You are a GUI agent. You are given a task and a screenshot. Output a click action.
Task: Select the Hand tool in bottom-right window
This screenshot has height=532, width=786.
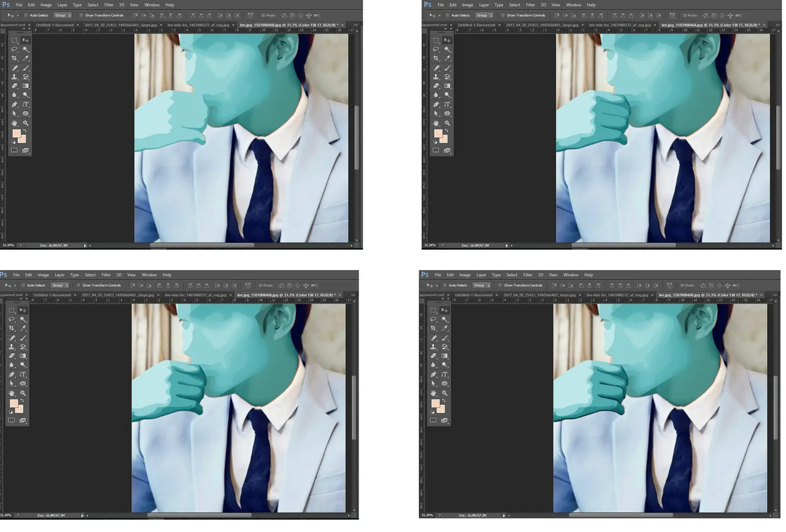coord(434,393)
